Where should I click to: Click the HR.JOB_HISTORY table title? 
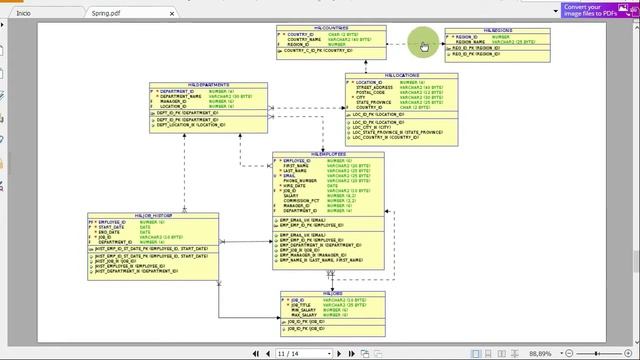tap(153, 216)
